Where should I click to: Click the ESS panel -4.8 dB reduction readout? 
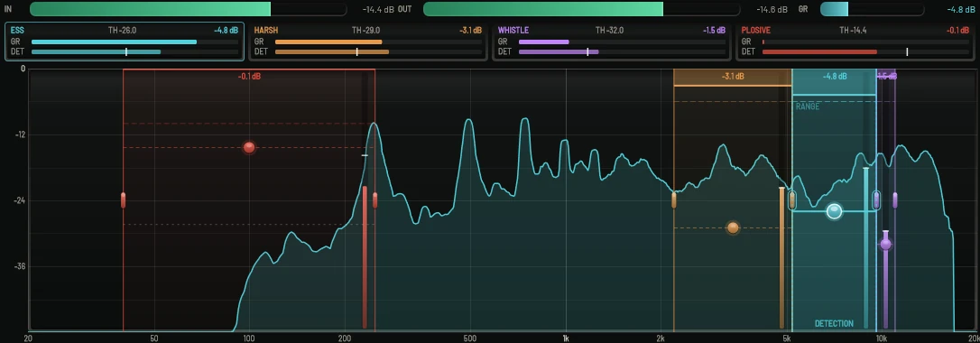point(226,30)
